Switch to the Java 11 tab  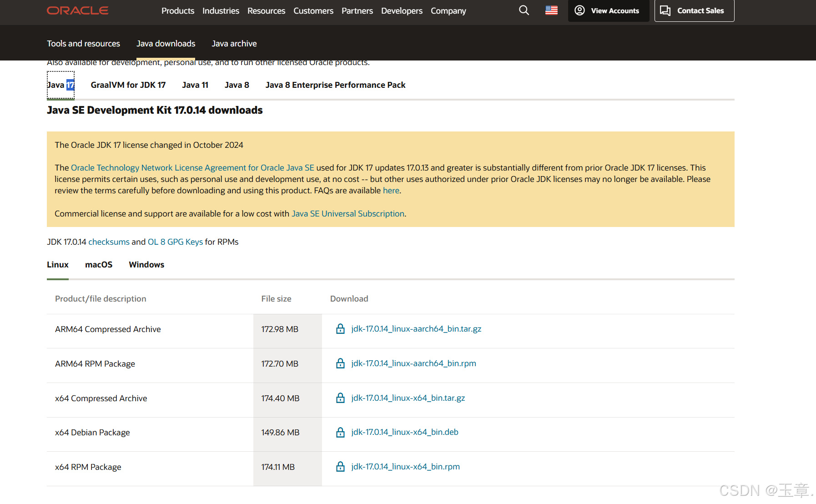[195, 85]
